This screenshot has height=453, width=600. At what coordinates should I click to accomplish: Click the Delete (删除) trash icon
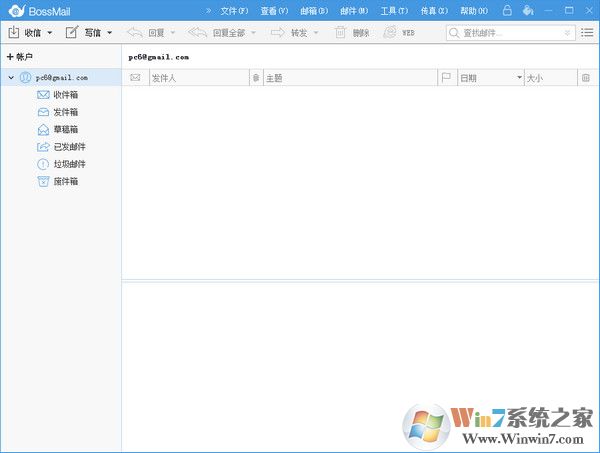(x=340, y=33)
